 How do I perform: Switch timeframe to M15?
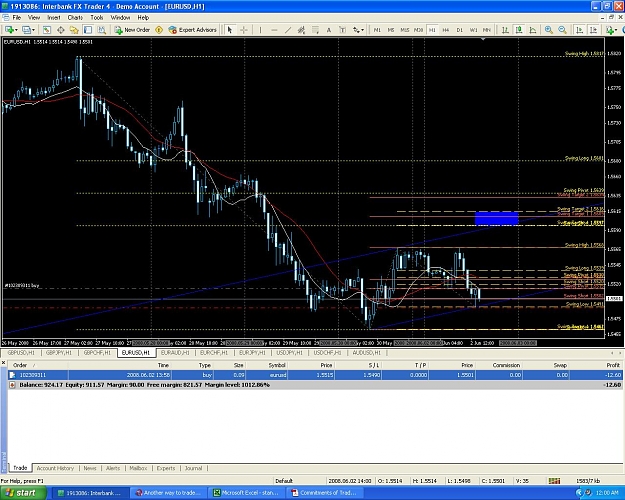click(405, 30)
